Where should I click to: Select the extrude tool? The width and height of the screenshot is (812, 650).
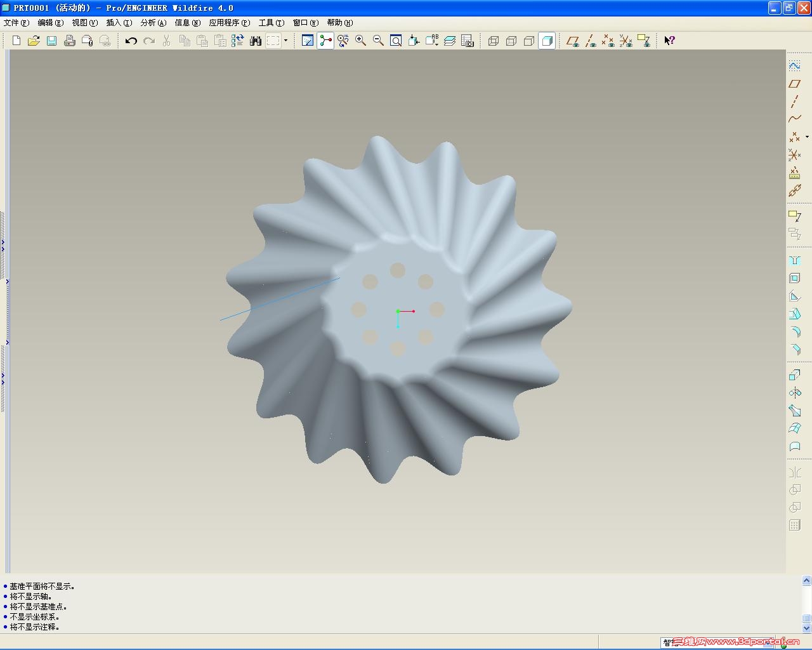794,375
